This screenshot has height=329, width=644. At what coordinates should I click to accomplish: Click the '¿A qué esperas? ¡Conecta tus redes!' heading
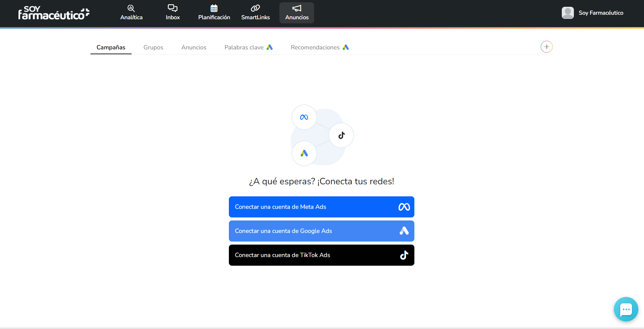[x=322, y=181]
